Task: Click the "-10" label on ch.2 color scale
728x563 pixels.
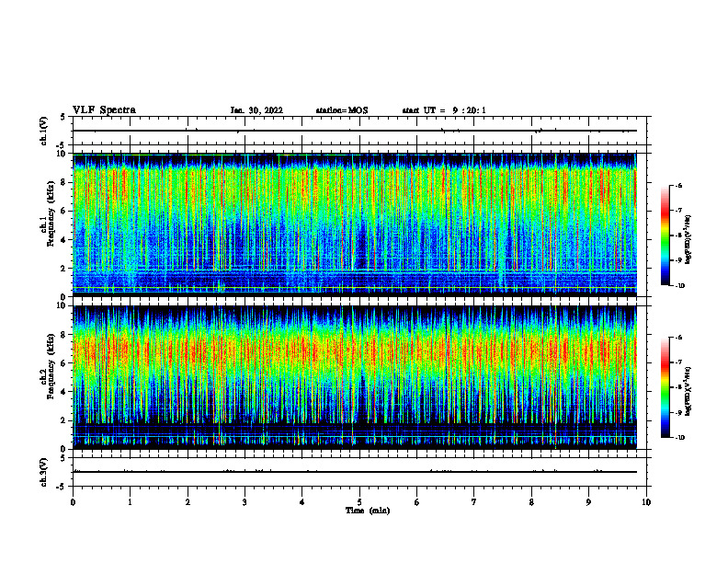Action: [679, 438]
